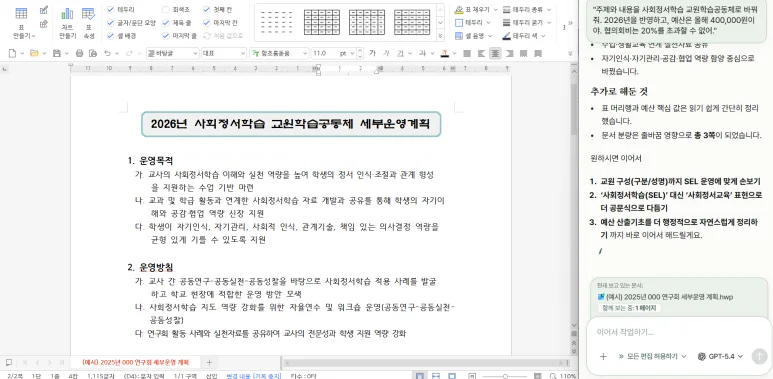Viewport: 773px width, 379px height.
Task: Expand the toolbar overflow chevron
Action: point(570,23)
